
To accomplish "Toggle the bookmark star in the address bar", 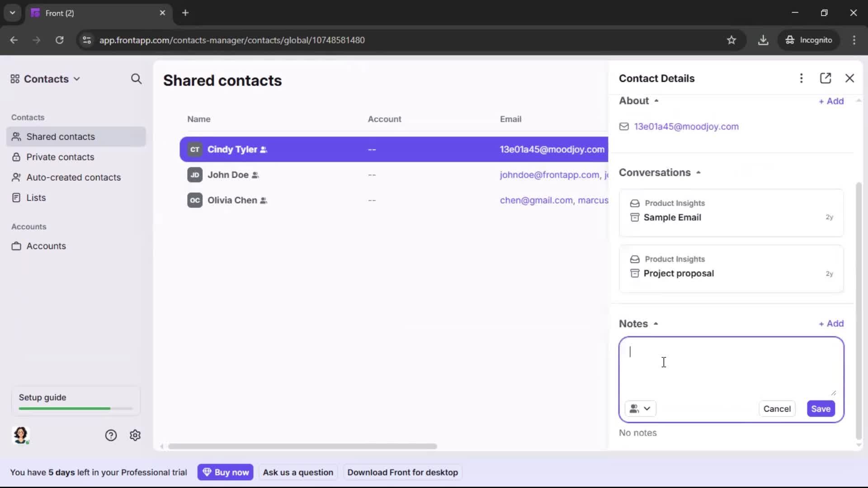I will tap(731, 40).
